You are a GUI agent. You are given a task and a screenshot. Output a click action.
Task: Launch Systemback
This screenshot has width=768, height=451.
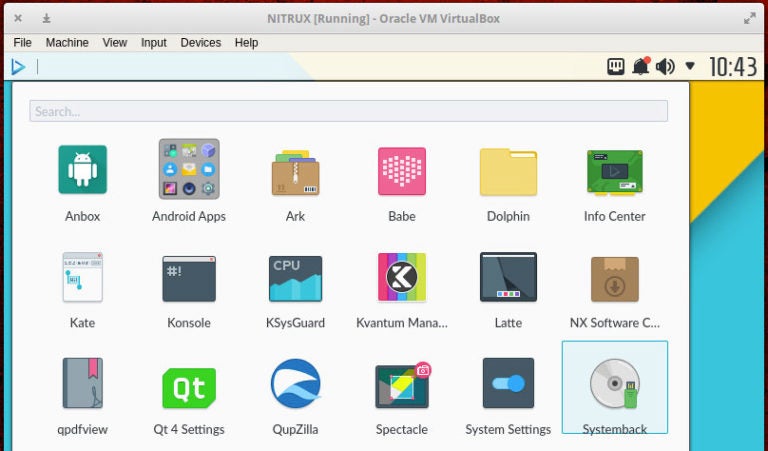tap(614, 387)
